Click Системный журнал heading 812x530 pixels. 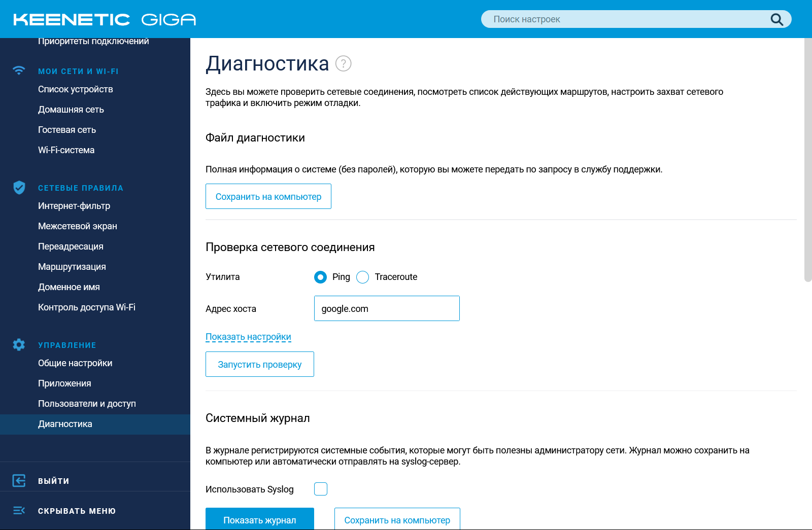[x=258, y=418]
